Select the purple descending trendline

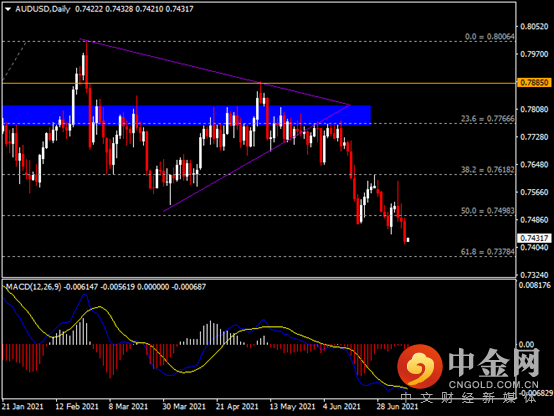[x=214, y=72]
